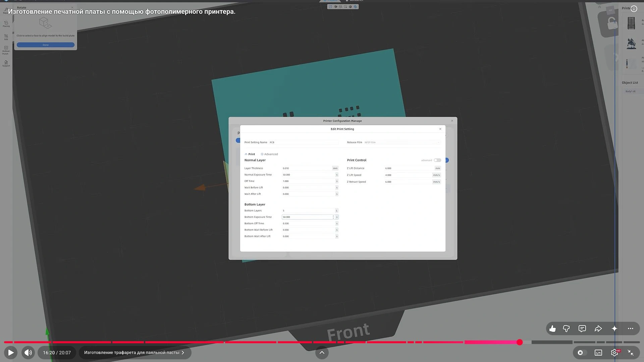Viewport: 644px width, 362px height.
Task: Increase Bottom Exposure Time with stepper arrow
Action: pos(333,216)
